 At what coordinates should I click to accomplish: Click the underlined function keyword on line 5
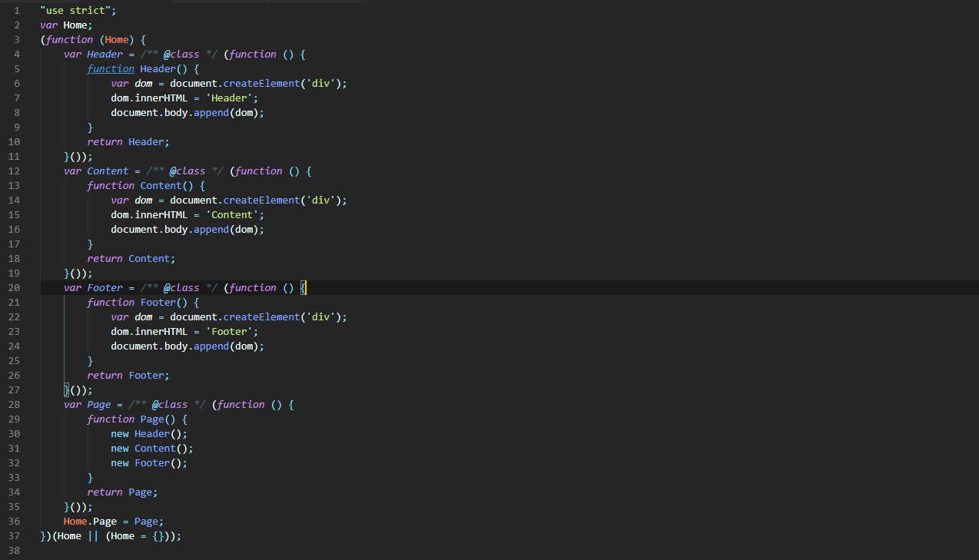click(111, 68)
